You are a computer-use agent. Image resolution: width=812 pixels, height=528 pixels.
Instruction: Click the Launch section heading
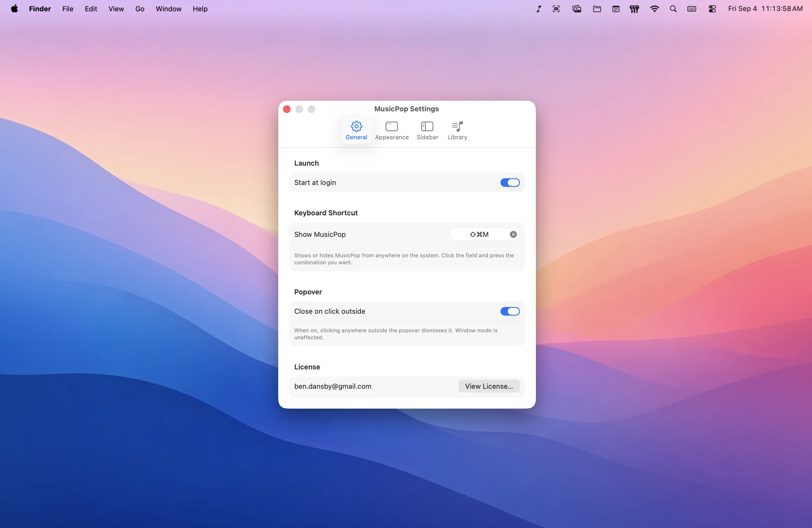pyautogui.click(x=306, y=163)
